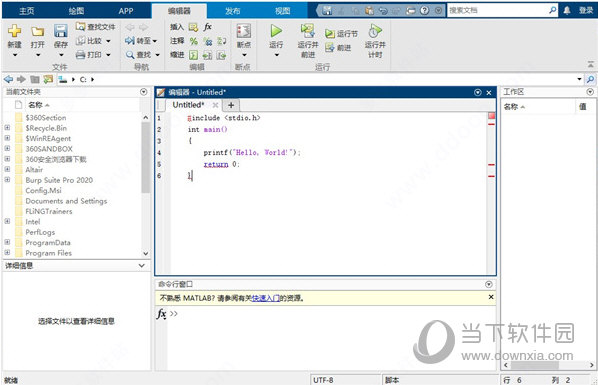Open the address bar path dropdown
The width and height of the screenshot is (598, 385).
pos(579,79)
